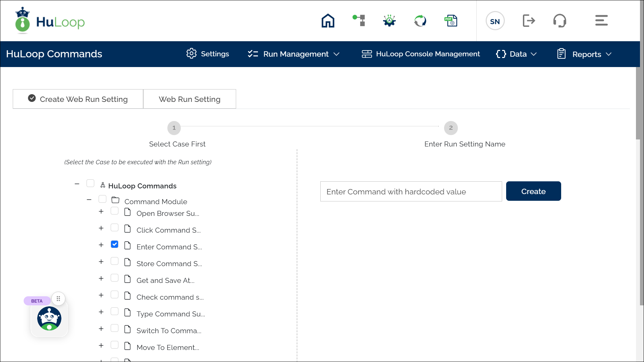Open the hamburger menu icon
Screen dimensions: 644x362
pos(601,21)
